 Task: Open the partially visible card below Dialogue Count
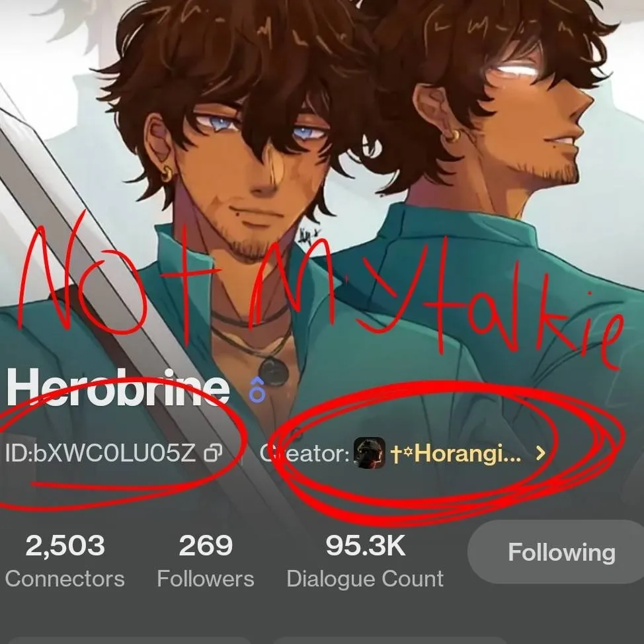click(390, 640)
